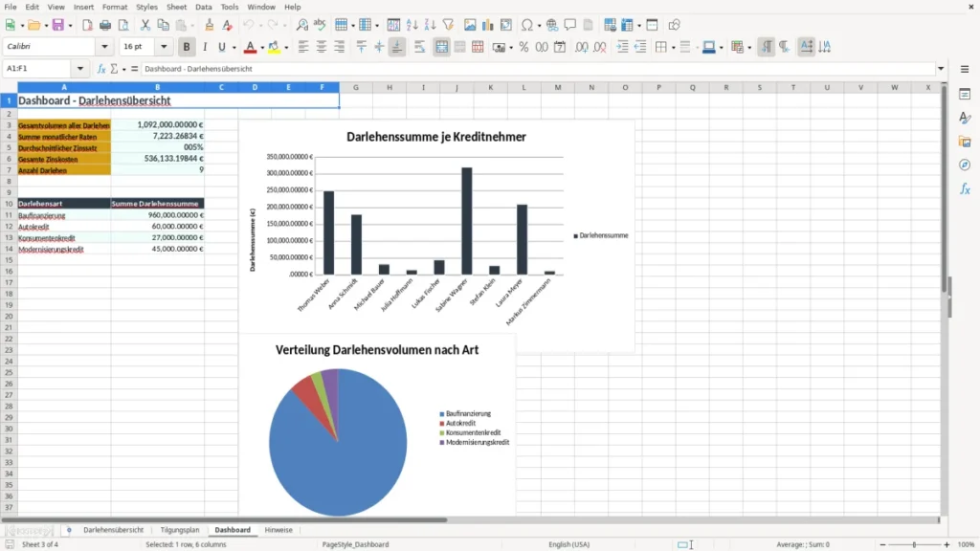Open Find and Replace
Viewport: 980px width, 551px height.
tap(301, 25)
